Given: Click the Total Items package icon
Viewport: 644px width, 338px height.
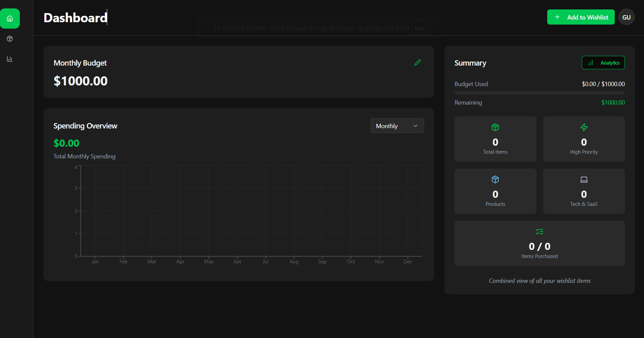Looking at the screenshot, I should point(495,127).
